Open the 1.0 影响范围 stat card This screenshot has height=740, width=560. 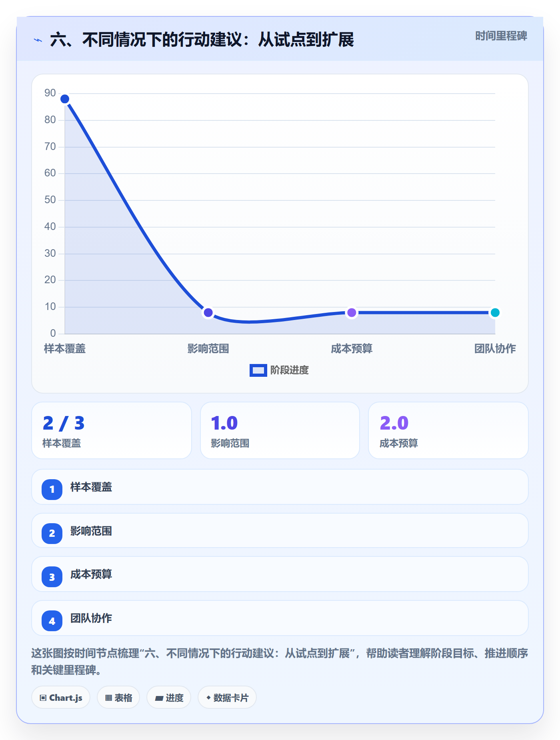(280, 430)
